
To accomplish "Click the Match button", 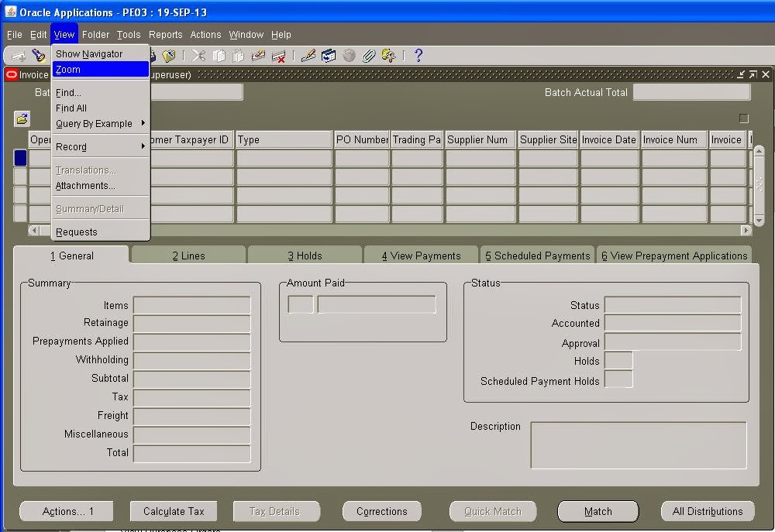I will (598, 511).
